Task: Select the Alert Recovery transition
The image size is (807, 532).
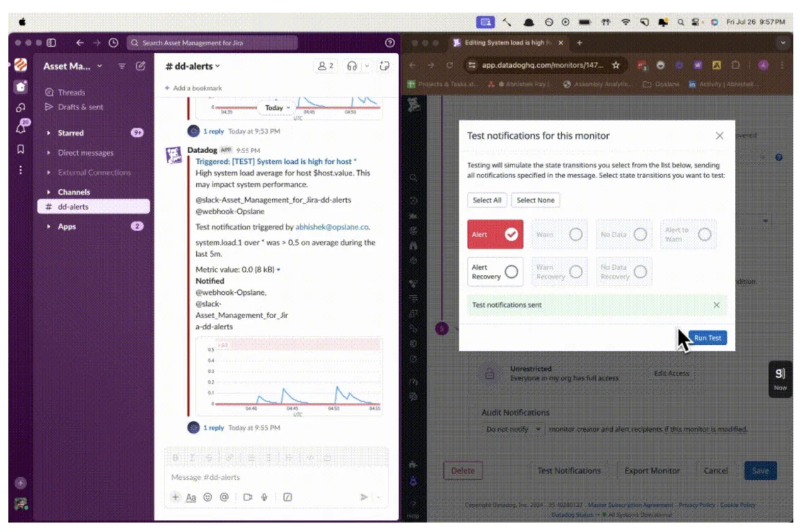Action: 495,272
